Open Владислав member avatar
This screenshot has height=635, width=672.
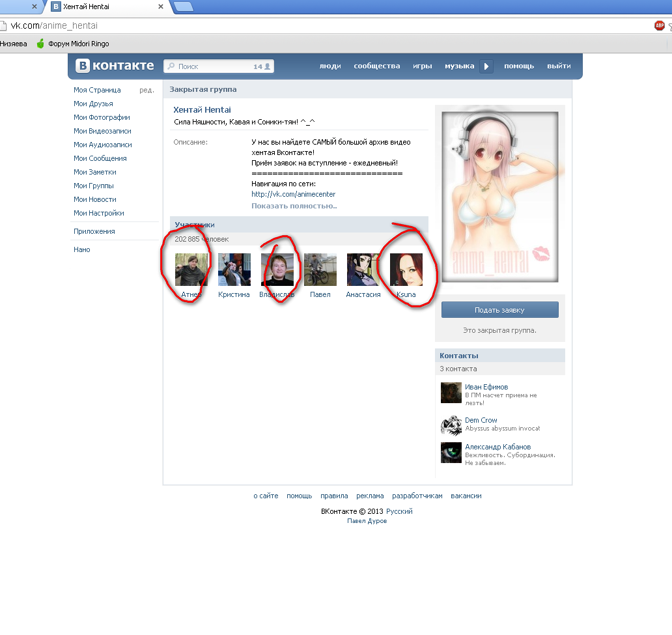pos(277,269)
